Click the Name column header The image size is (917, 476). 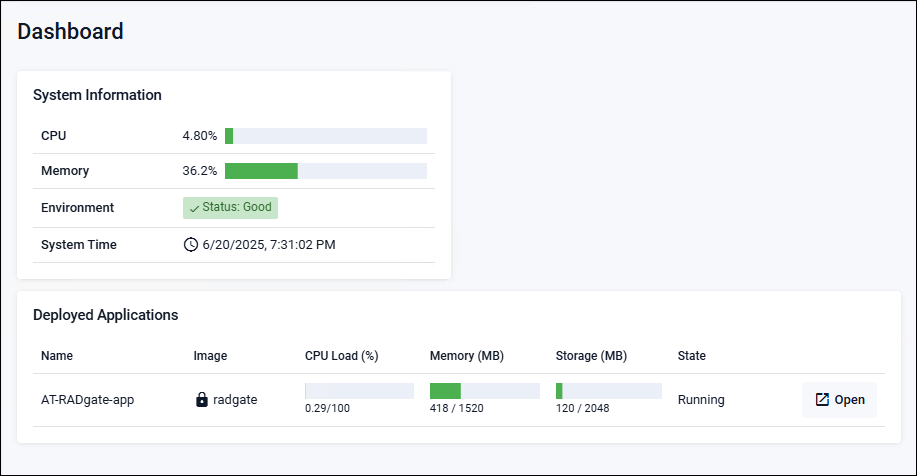[57, 355]
